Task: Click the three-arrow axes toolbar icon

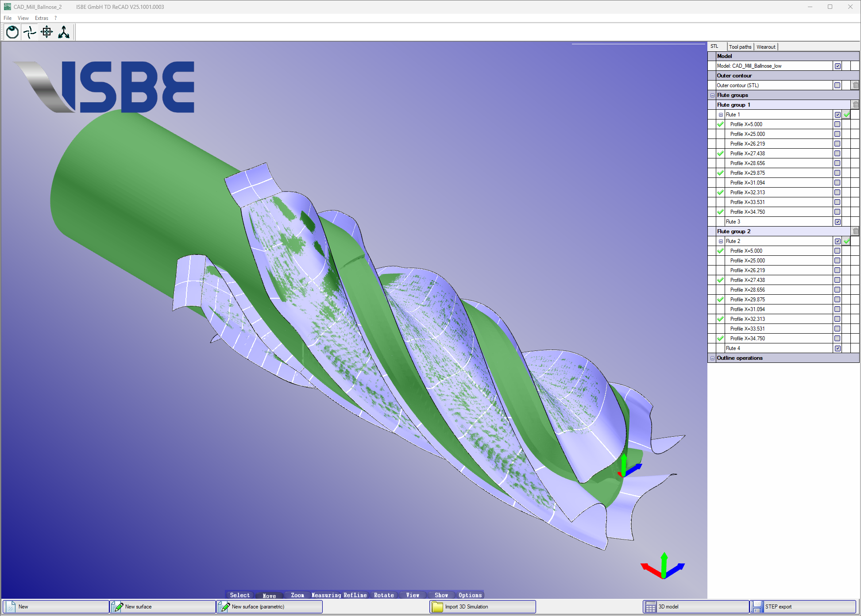Action: (x=64, y=32)
